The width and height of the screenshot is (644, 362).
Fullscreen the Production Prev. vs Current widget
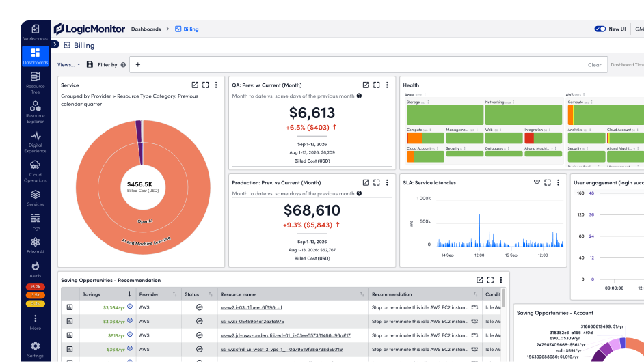point(376,182)
